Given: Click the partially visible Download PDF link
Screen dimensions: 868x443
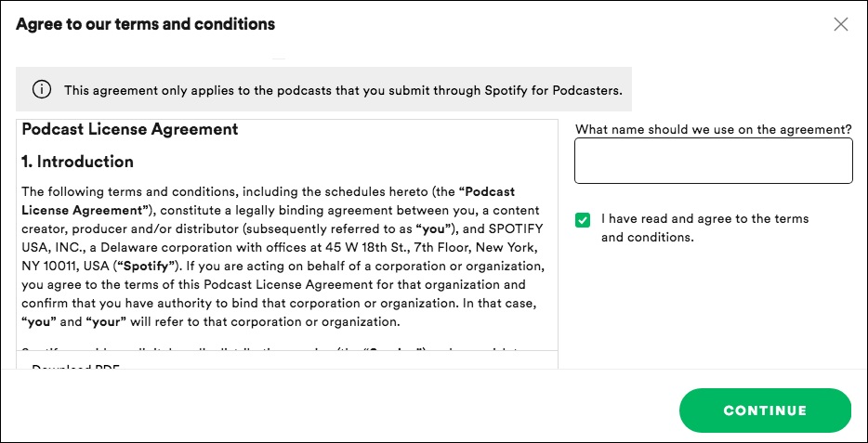Looking at the screenshot, I should click(x=74, y=368).
